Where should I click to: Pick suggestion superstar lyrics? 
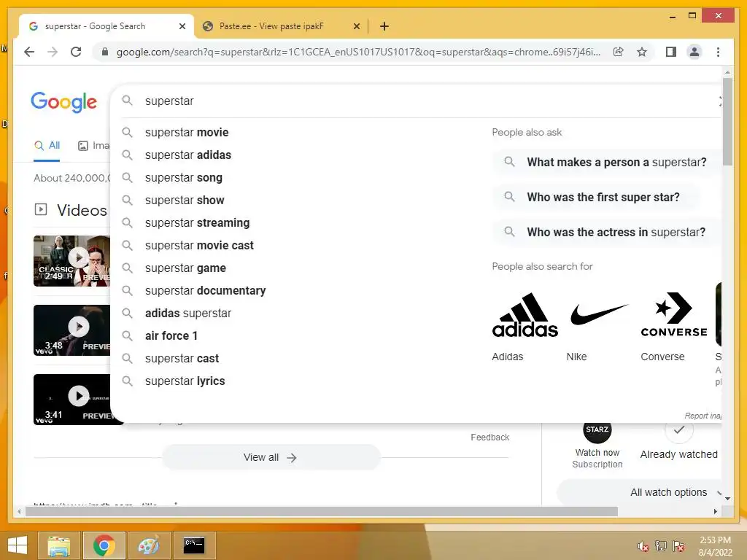[x=185, y=381]
